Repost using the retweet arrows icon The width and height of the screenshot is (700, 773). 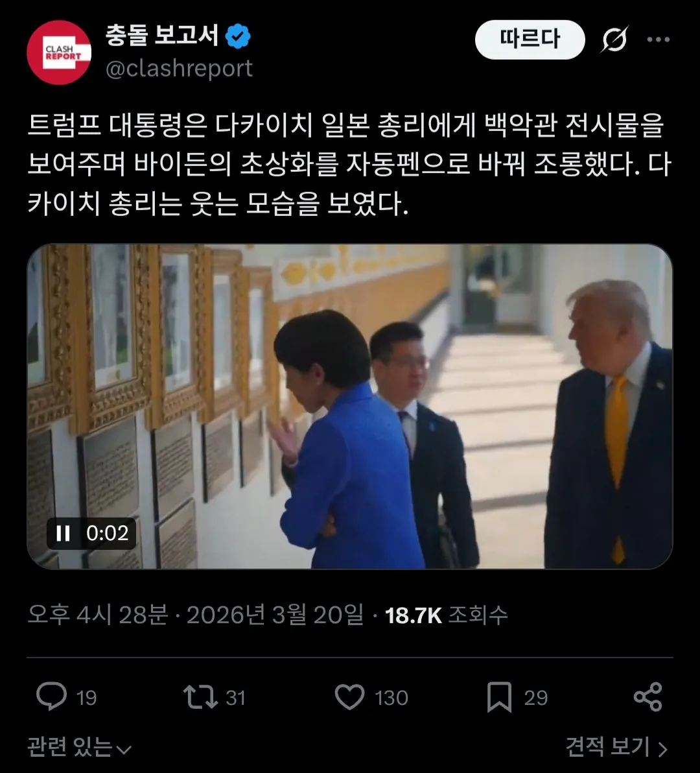coord(200,697)
